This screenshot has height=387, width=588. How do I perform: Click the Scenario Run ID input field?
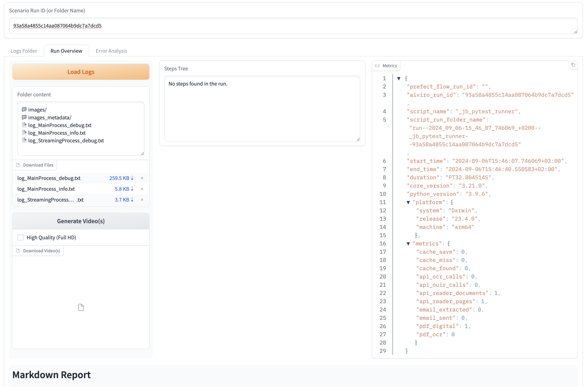pyautogui.click(x=293, y=26)
